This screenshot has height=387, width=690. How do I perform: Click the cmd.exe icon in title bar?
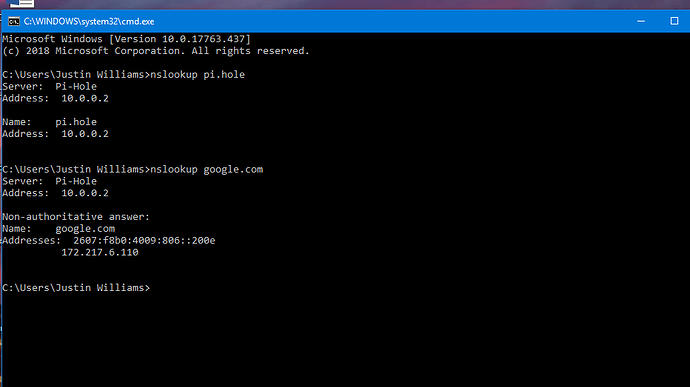(14, 21)
